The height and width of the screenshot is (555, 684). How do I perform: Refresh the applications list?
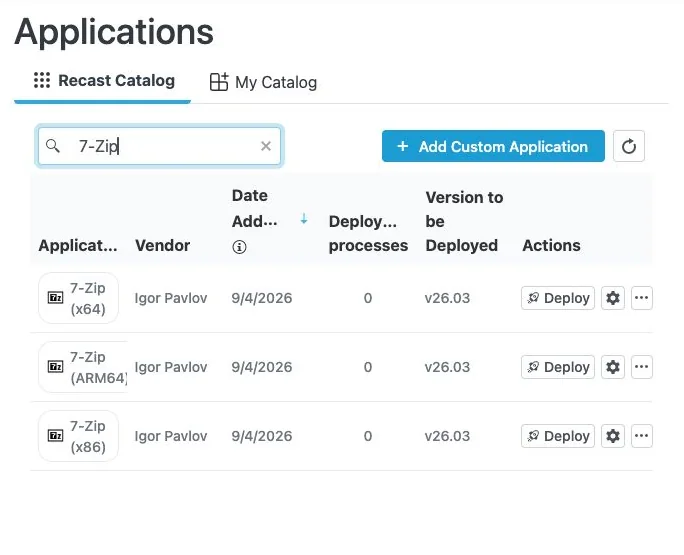point(628,146)
